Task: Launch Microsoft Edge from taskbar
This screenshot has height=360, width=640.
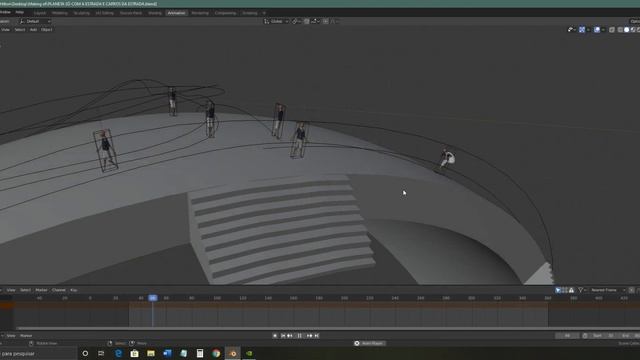Action: (x=118, y=353)
